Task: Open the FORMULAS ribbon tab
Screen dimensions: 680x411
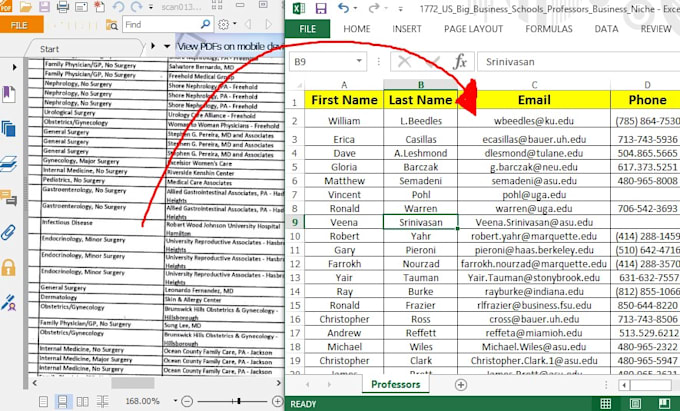Action: (x=548, y=29)
